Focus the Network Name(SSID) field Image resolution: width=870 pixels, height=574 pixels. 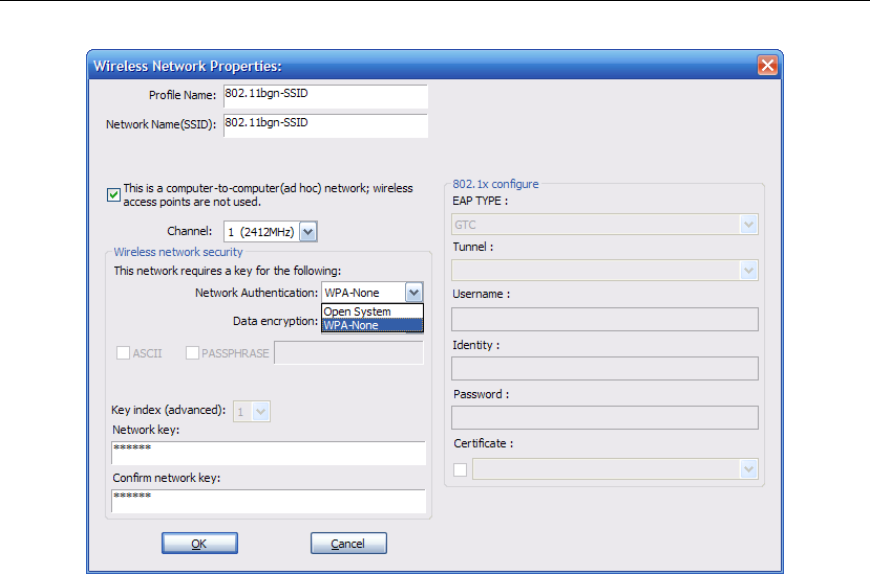coord(325,125)
